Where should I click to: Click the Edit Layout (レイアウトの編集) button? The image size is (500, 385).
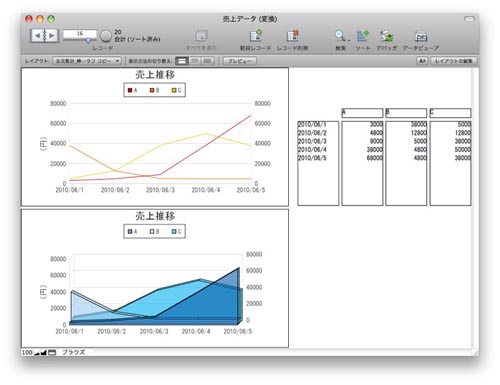tap(453, 61)
